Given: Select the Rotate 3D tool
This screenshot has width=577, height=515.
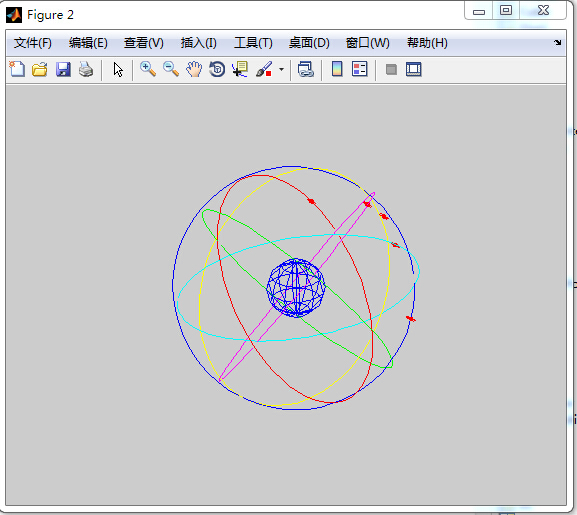Looking at the screenshot, I should click(217, 69).
